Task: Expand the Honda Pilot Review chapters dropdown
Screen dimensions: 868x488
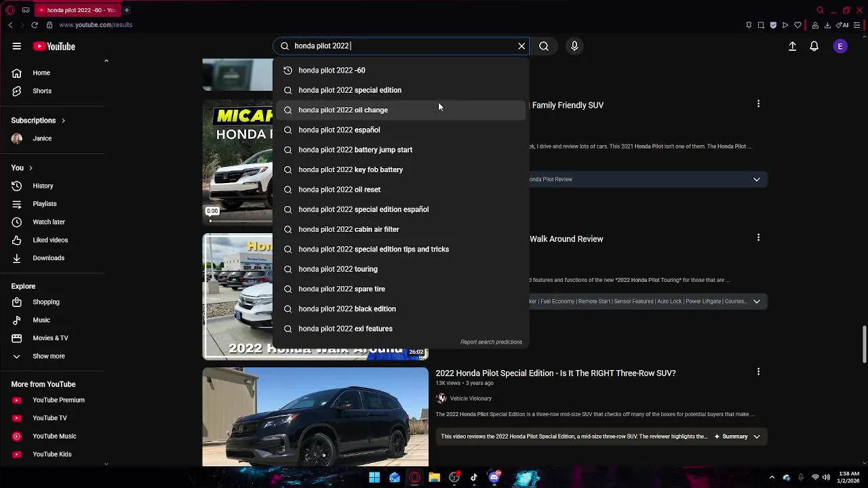Action: click(757, 180)
